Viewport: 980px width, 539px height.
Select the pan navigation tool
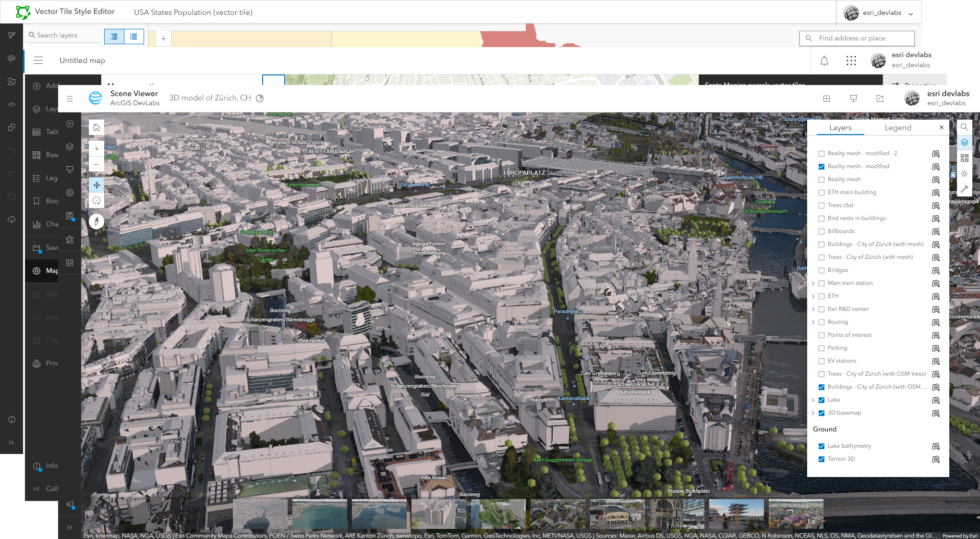[97, 185]
